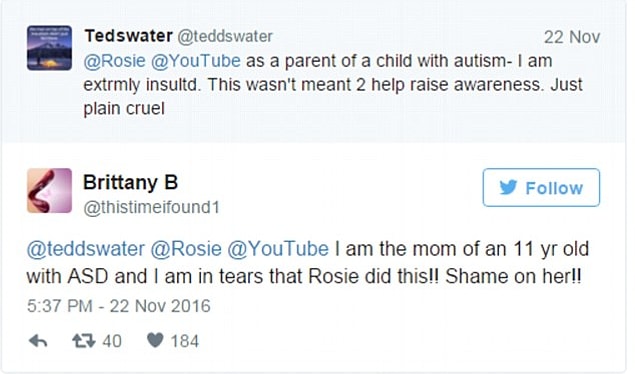Open Tedswater's profile avatar

coord(49,48)
